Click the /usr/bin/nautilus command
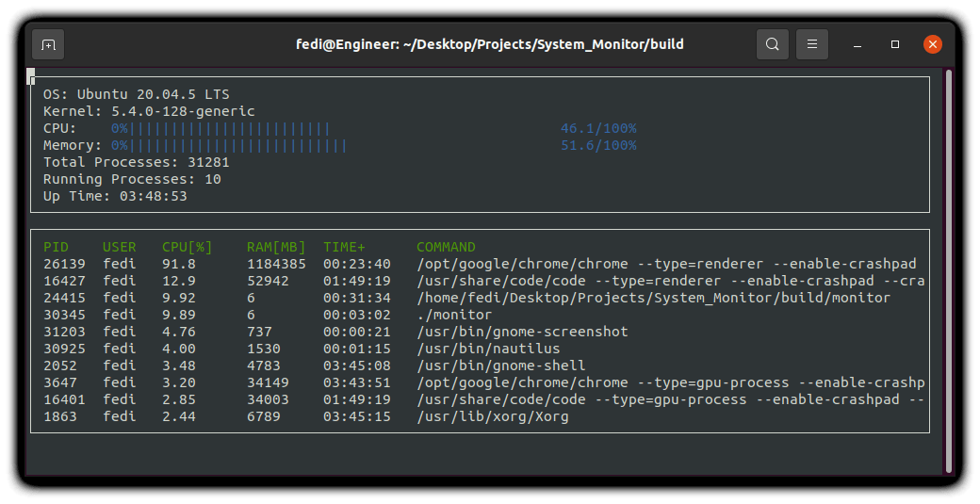The width and height of the screenshot is (980, 504). tap(489, 349)
